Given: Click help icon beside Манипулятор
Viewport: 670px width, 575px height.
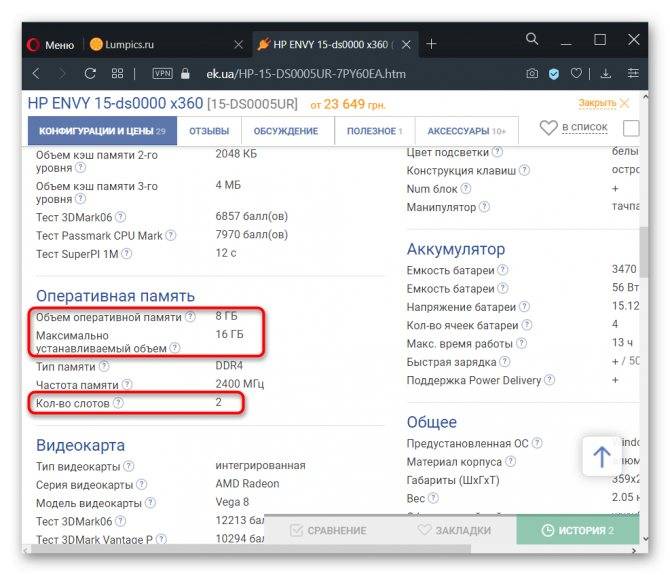Looking at the screenshot, I should [484, 207].
